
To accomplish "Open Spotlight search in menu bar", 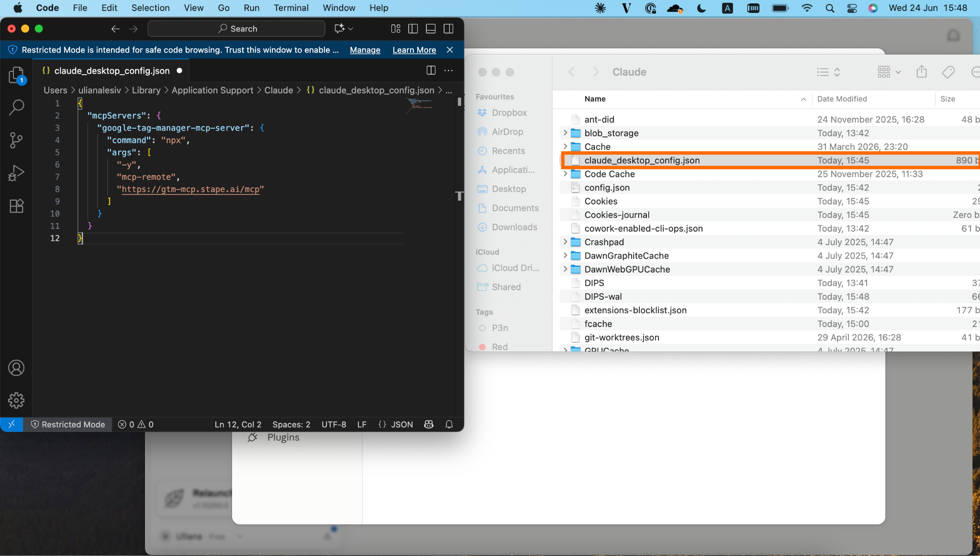I will point(830,8).
